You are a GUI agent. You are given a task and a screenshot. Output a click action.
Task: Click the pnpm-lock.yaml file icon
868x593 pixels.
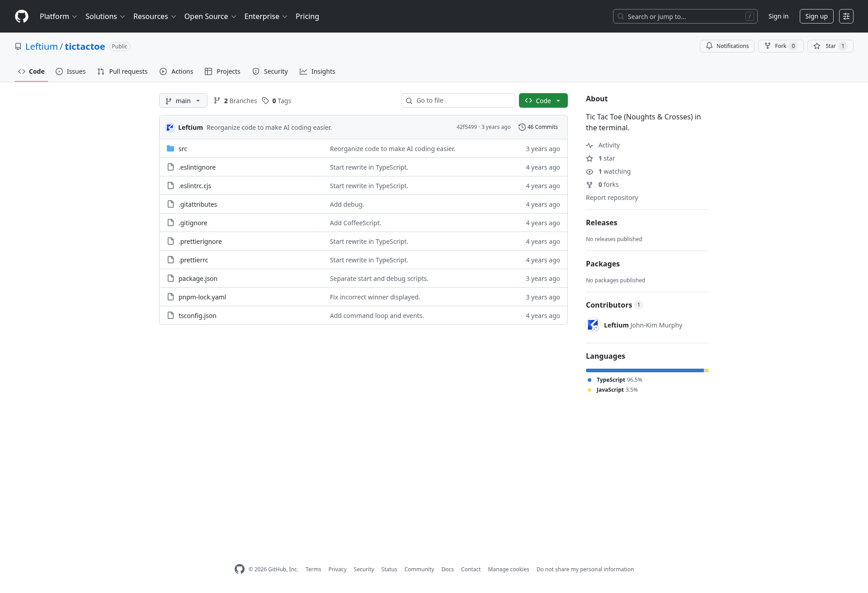[170, 297]
